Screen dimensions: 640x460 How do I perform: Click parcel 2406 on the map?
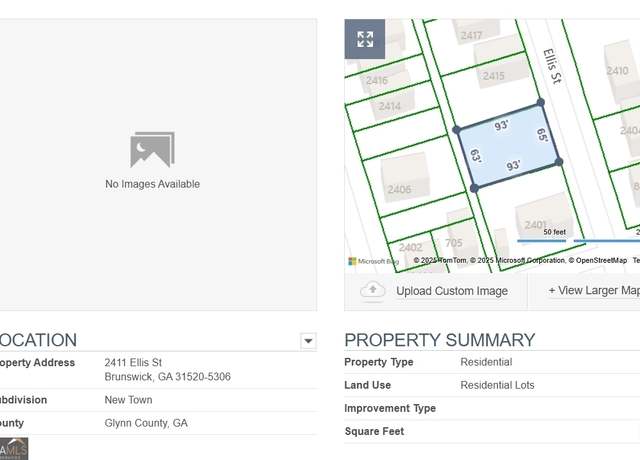(400, 189)
